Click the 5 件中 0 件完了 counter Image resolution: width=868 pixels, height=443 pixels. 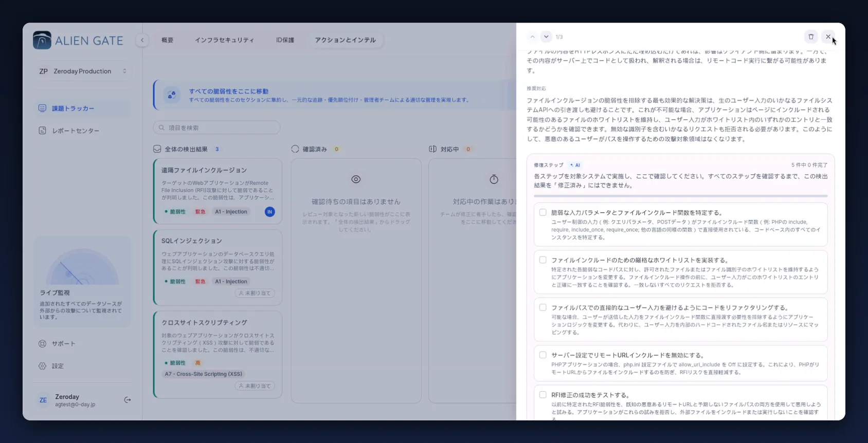pos(809,165)
